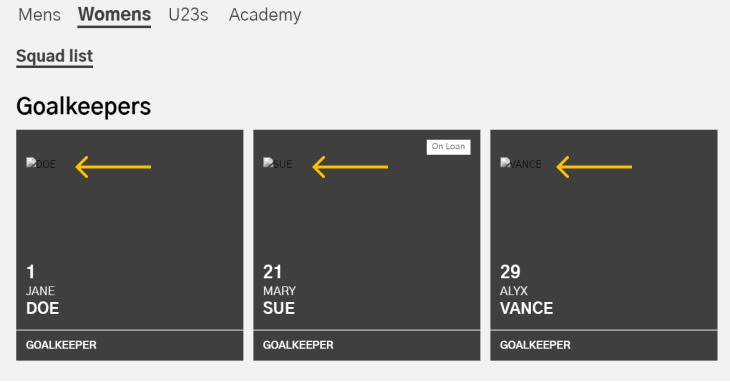The width and height of the screenshot is (730, 382).
Task: Switch to the Mens tab
Action: [40, 15]
